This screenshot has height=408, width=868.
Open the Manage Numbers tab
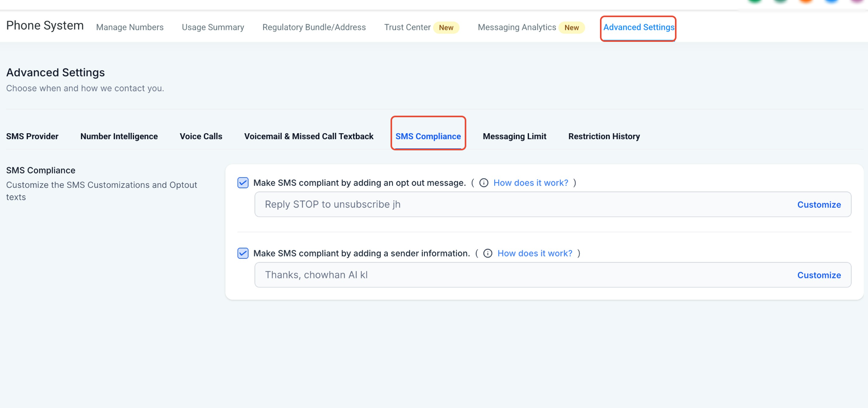pos(130,27)
